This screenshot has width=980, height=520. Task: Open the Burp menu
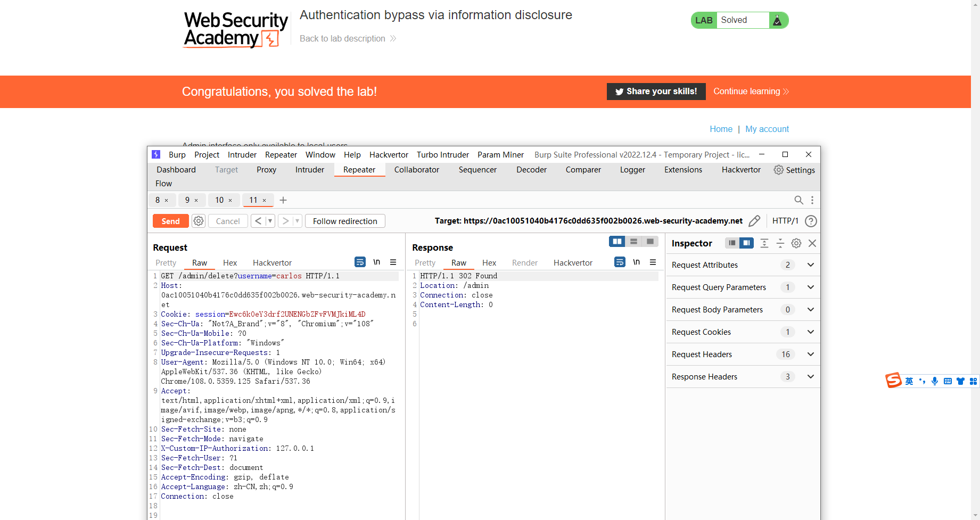click(177, 155)
